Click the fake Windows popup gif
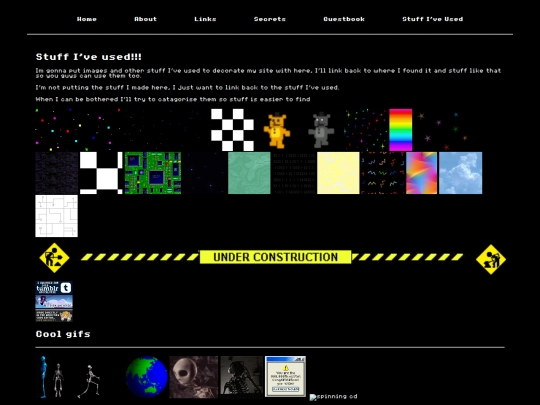540x405 pixels. [x=285, y=377]
